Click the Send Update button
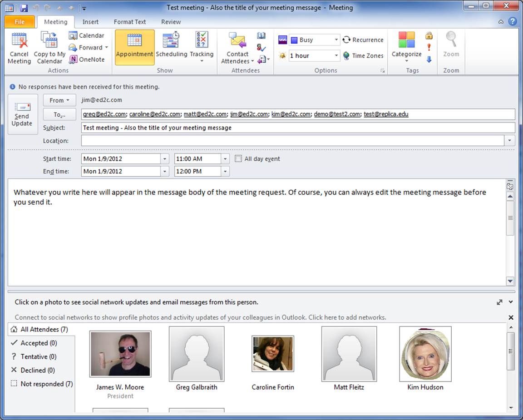The width and height of the screenshot is (523, 420). coord(22,114)
